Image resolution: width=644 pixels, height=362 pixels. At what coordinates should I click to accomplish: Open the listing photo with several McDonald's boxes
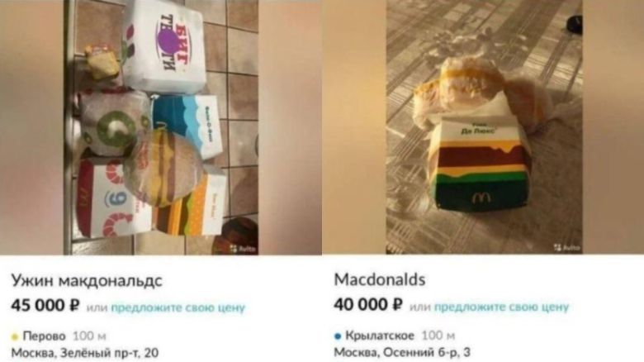click(x=161, y=127)
